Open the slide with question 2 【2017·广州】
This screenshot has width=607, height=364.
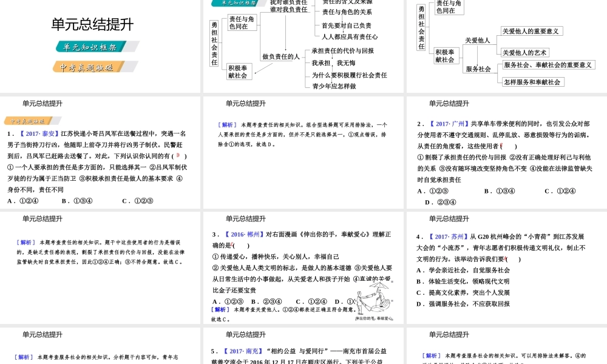point(507,152)
